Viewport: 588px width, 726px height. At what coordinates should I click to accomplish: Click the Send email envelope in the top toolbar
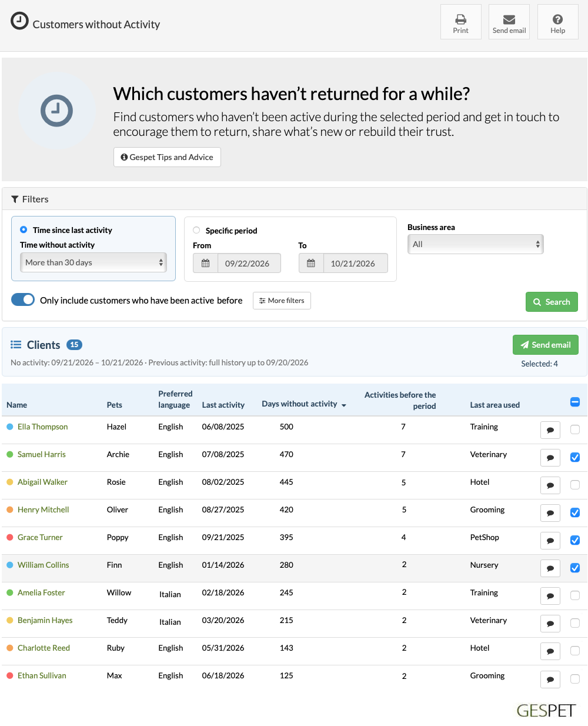[x=509, y=22]
